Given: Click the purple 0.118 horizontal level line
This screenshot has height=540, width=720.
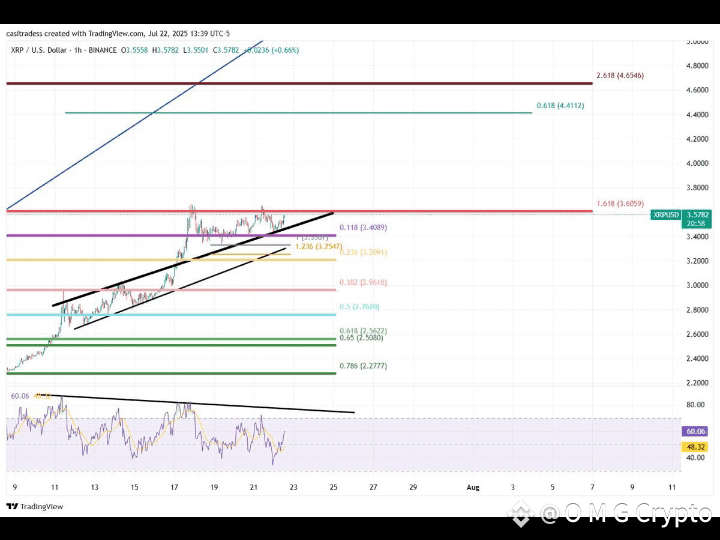Looking at the screenshot, I should 171,236.
